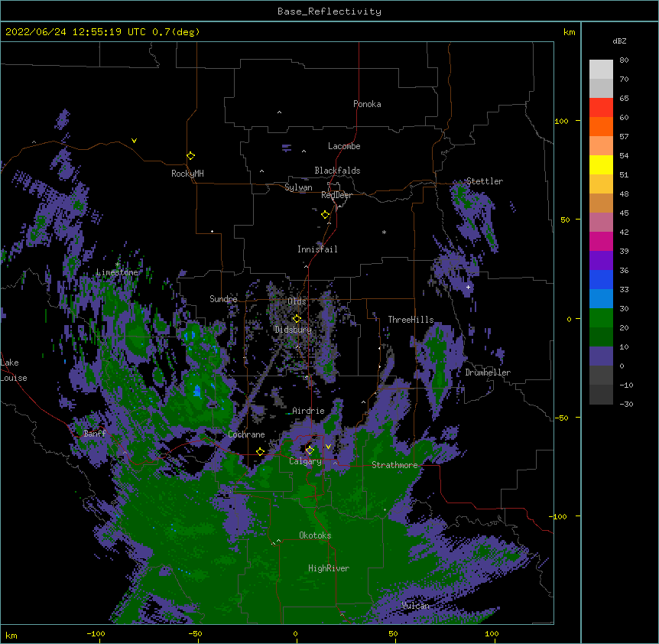
Task: Click the yellow diamond marker above RockyMH
Action: [x=190, y=156]
